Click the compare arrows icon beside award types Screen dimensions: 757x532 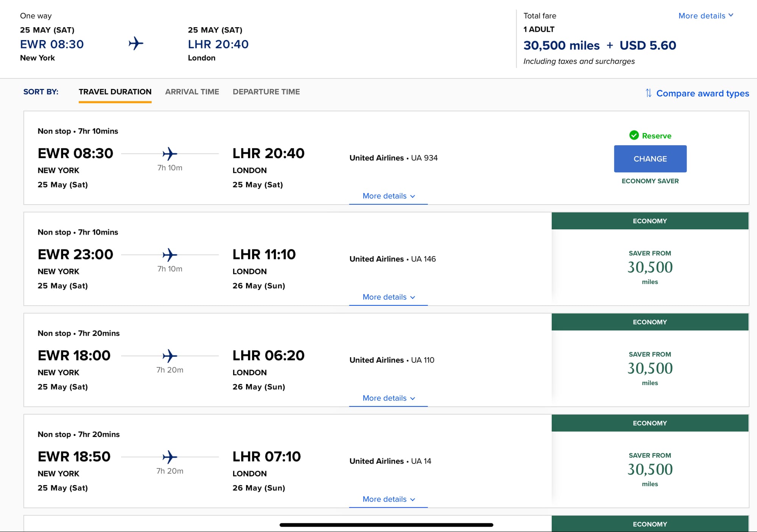[648, 93]
